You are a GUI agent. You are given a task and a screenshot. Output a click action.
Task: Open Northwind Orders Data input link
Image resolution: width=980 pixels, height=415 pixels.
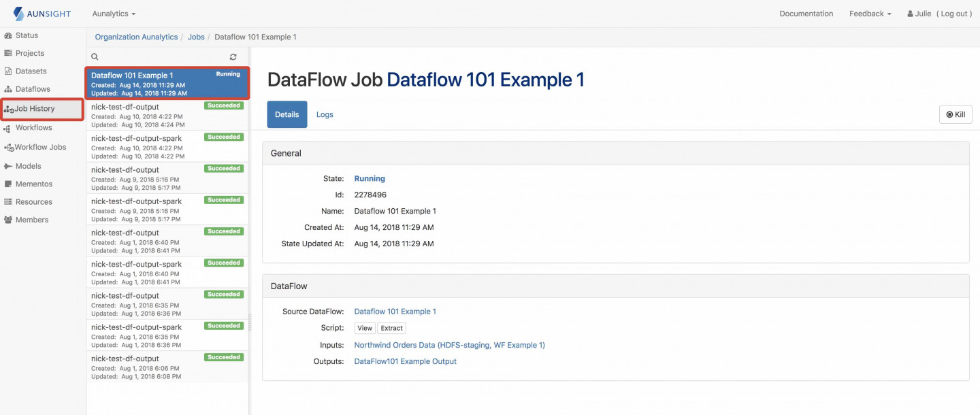(449, 345)
